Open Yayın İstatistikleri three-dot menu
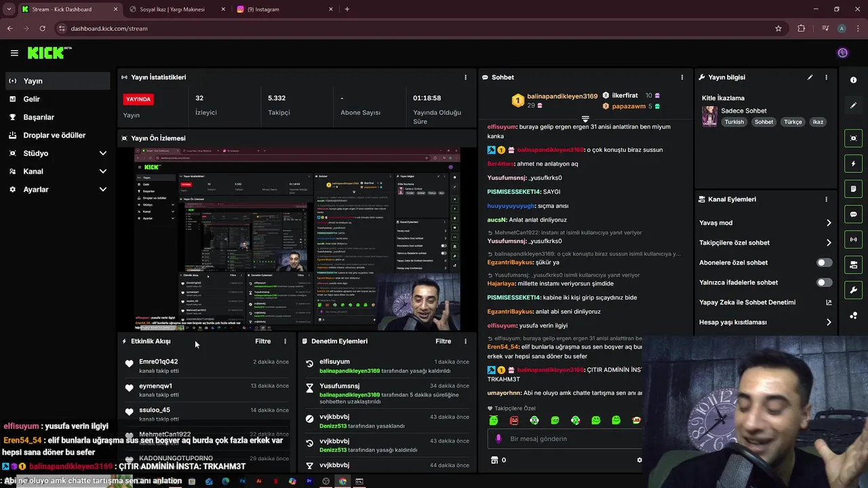The image size is (868, 488). pyautogui.click(x=465, y=77)
